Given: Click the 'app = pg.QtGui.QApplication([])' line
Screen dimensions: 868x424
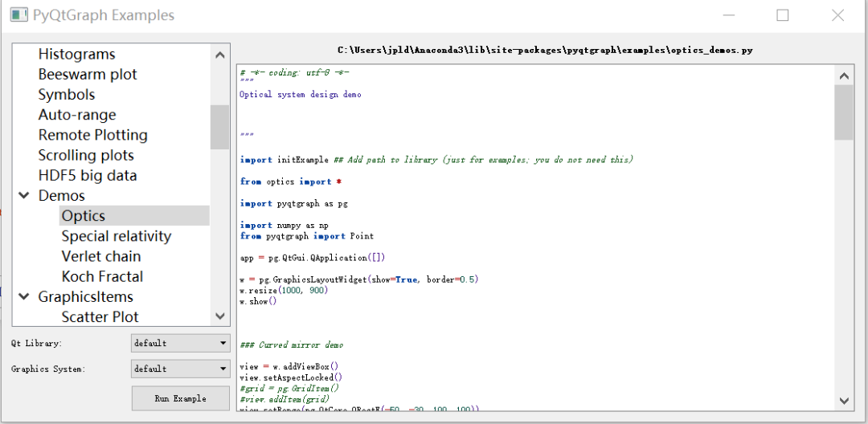Looking at the screenshot, I should pyautogui.click(x=312, y=258).
